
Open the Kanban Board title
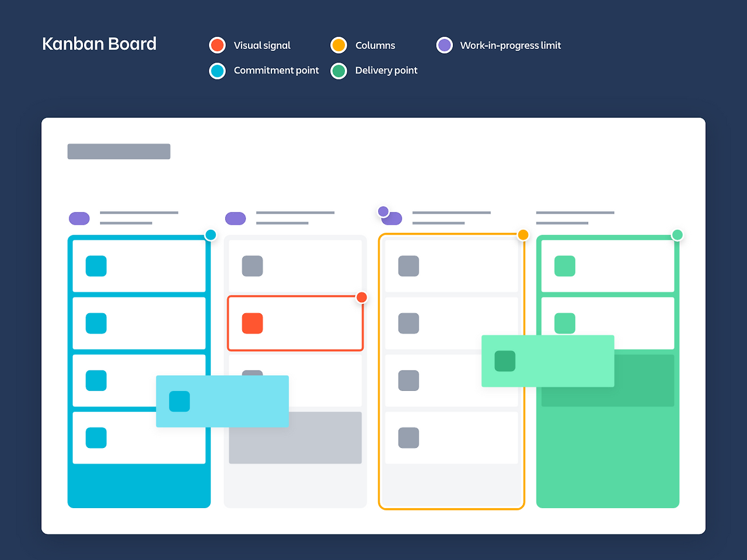coord(99,44)
